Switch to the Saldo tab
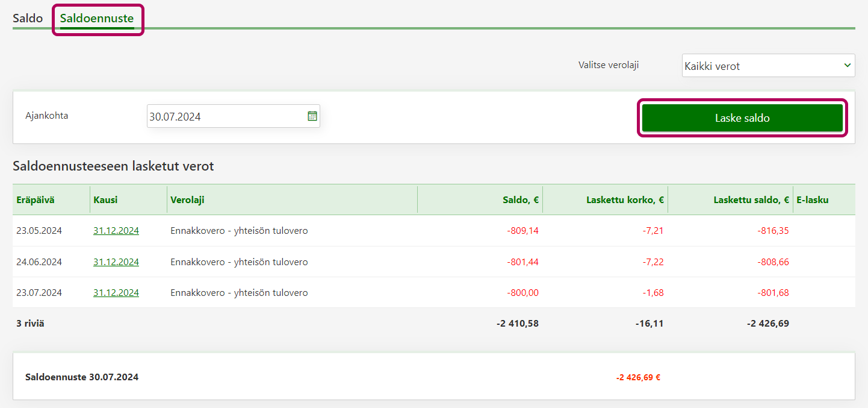This screenshot has height=408, width=868. click(x=28, y=18)
